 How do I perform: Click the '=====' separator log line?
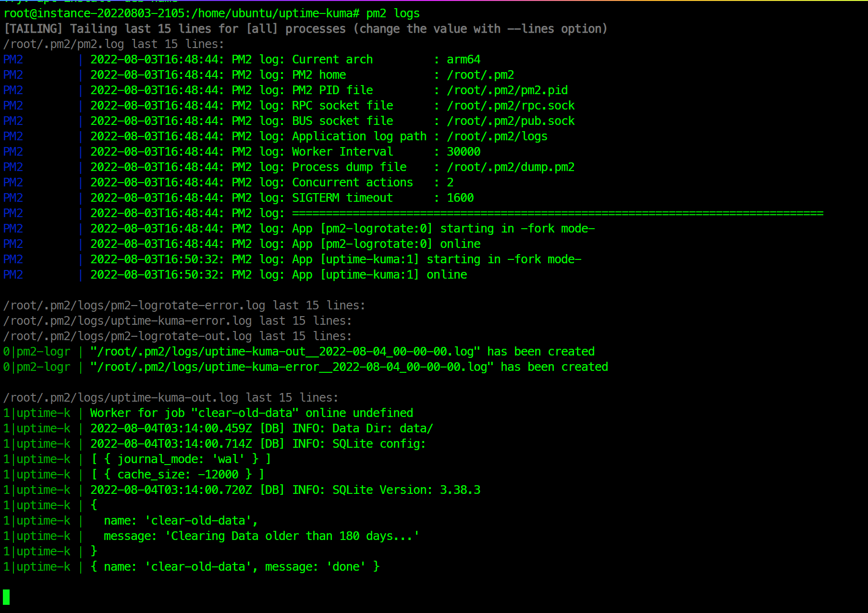click(558, 213)
